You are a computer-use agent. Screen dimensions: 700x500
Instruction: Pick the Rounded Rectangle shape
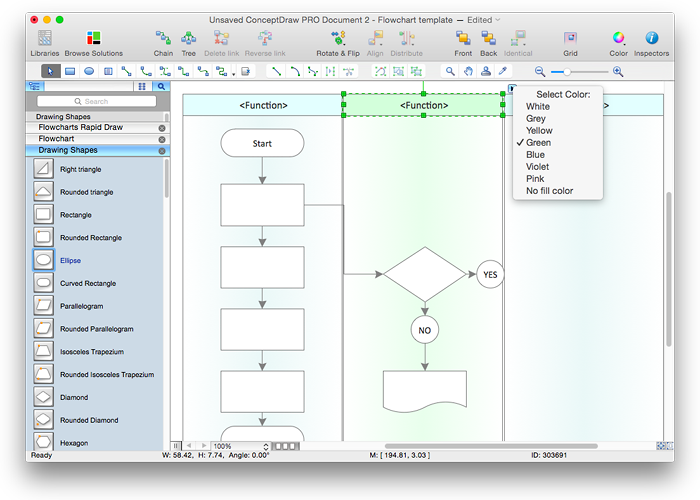pos(43,237)
